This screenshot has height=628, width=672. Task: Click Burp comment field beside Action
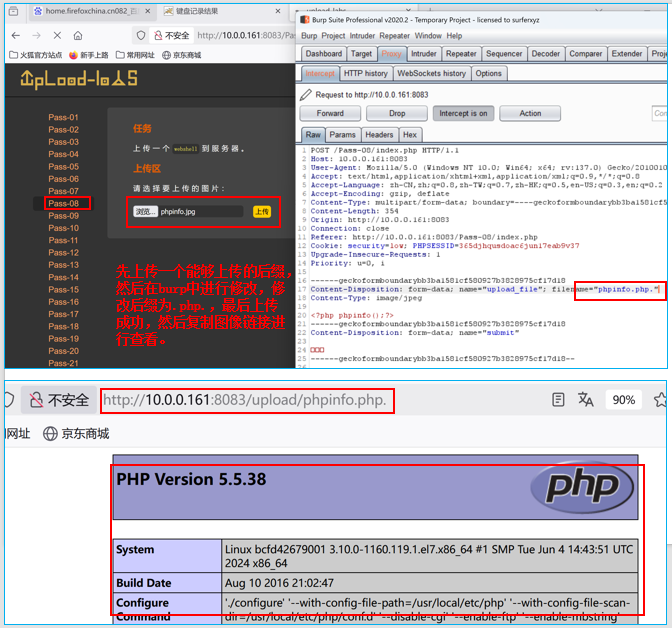[x=659, y=114]
